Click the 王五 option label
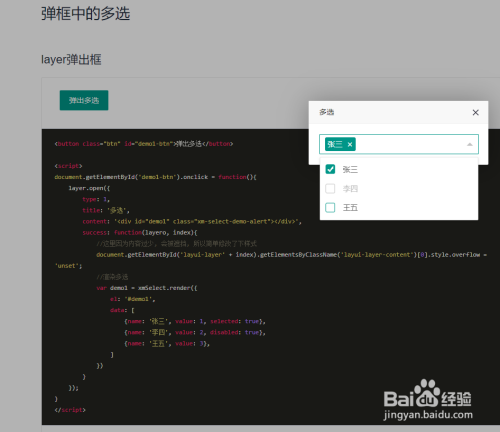 [350, 208]
